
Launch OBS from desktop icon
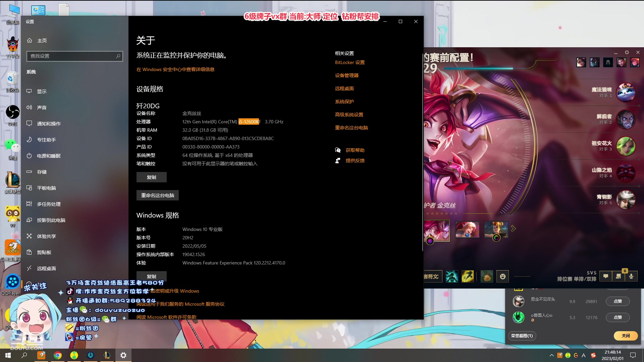click(13, 115)
